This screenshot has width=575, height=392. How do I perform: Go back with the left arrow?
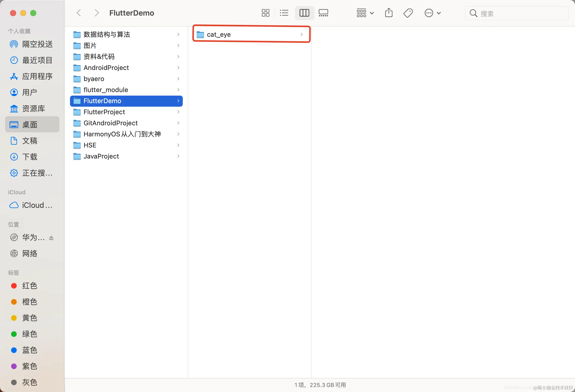pos(79,13)
